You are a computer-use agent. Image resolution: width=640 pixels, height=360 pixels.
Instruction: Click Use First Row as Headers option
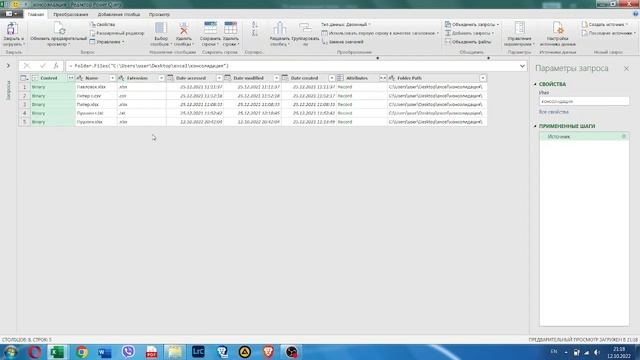pyautogui.click(x=380, y=33)
